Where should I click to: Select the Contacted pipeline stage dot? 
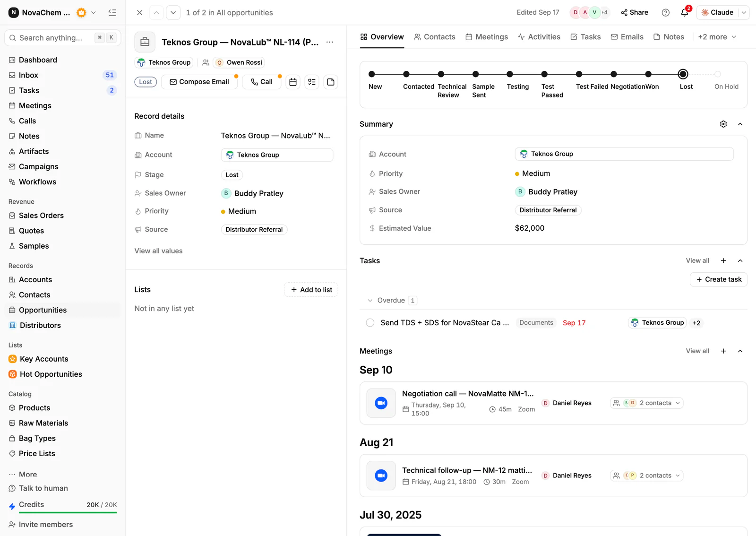coord(406,74)
